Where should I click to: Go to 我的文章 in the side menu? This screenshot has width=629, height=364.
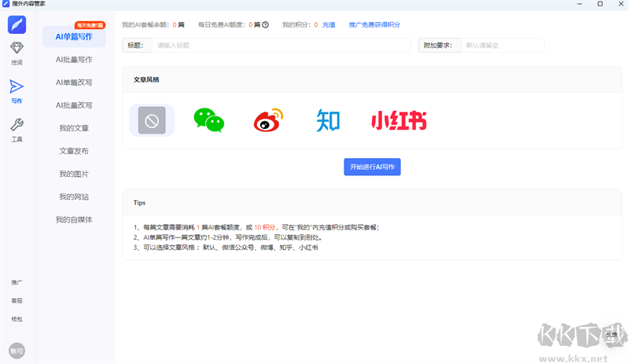pyautogui.click(x=74, y=128)
